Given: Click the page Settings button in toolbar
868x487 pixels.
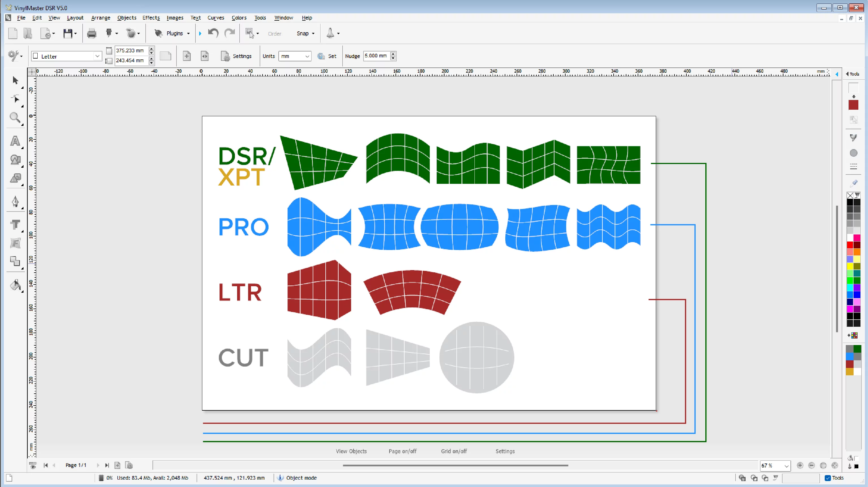Looking at the screenshot, I should (236, 56).
